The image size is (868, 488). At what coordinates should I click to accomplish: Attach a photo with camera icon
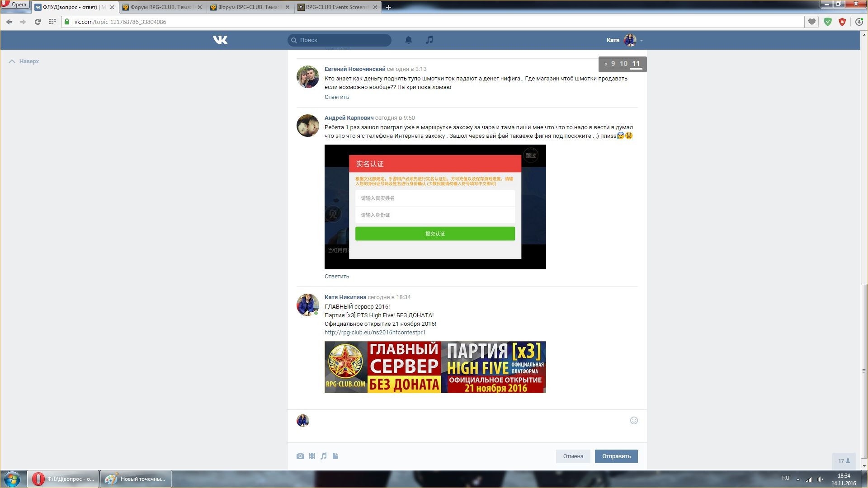300,456
